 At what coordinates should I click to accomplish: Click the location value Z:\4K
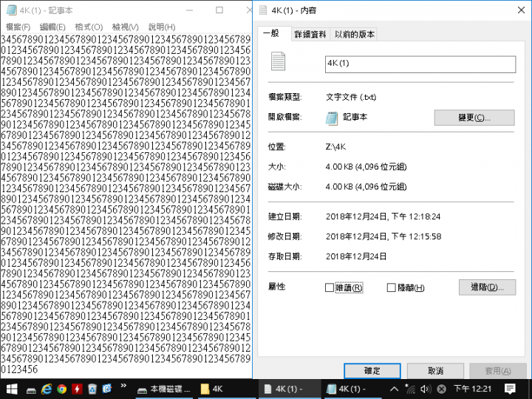(x=335, y=147)
